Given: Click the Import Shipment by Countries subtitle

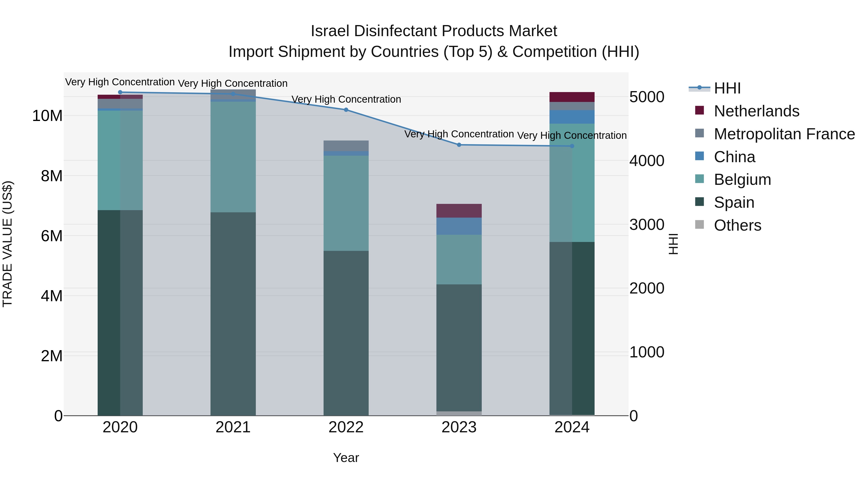Looking at the screenshot, I should [434, 52].
